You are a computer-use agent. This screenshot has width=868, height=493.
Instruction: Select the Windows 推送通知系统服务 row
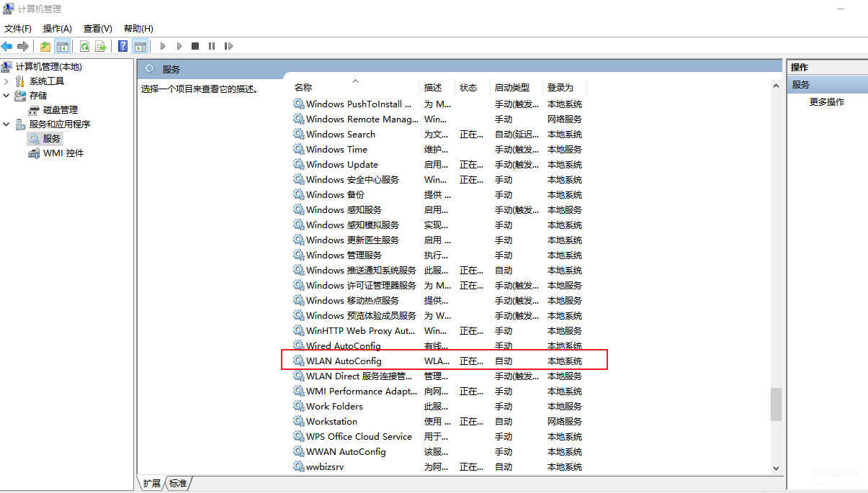tap(439, 270)
